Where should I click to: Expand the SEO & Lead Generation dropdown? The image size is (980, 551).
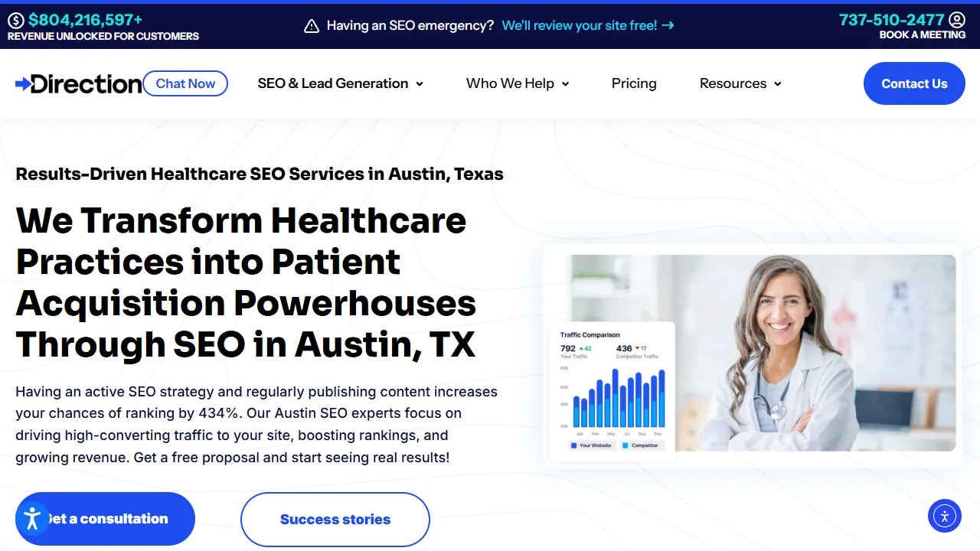pos(341,83)
